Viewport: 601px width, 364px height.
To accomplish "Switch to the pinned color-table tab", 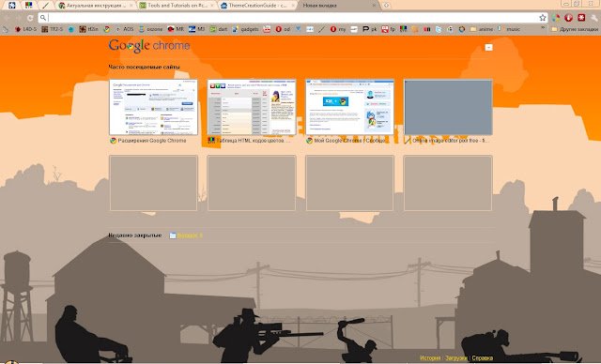I will pos(28,6).
